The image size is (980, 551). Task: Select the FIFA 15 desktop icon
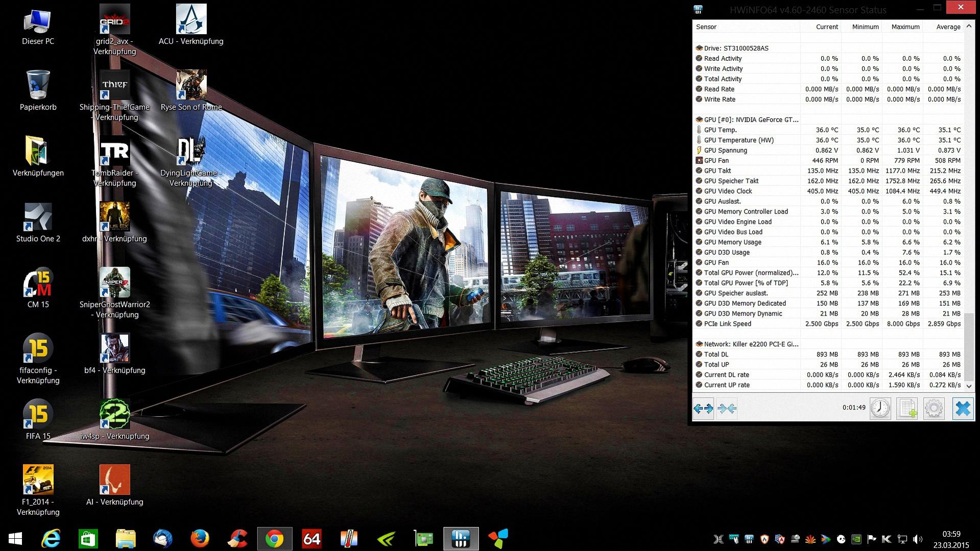tap(38, 414)
